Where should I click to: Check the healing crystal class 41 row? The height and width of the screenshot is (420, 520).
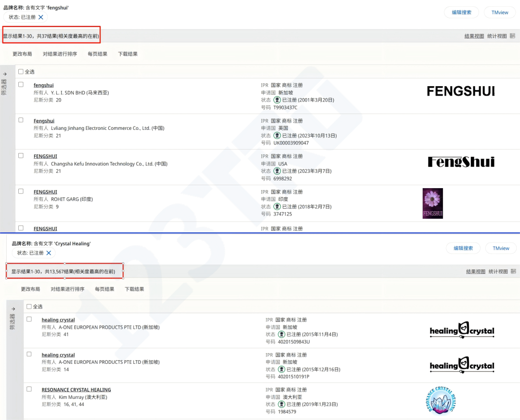pyautogui.click(x=29, y=319)
